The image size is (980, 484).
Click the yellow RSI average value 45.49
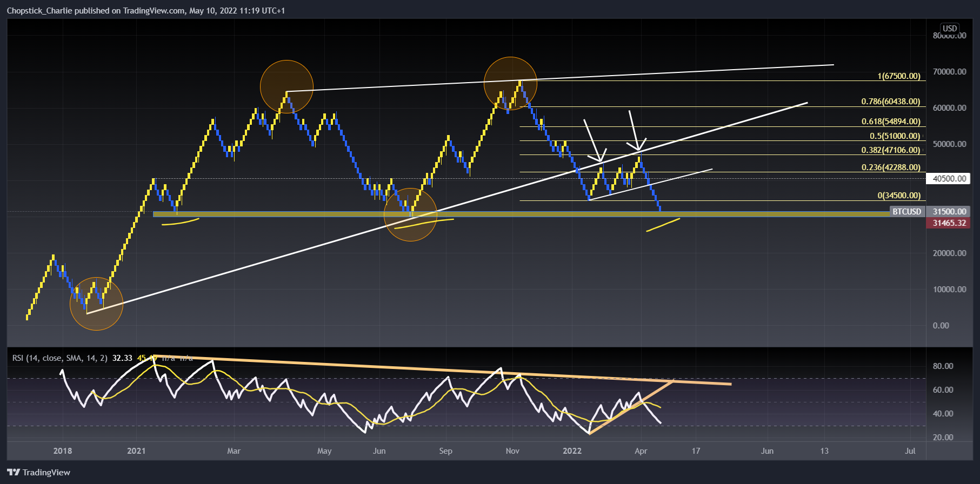(x=147, y=358)
